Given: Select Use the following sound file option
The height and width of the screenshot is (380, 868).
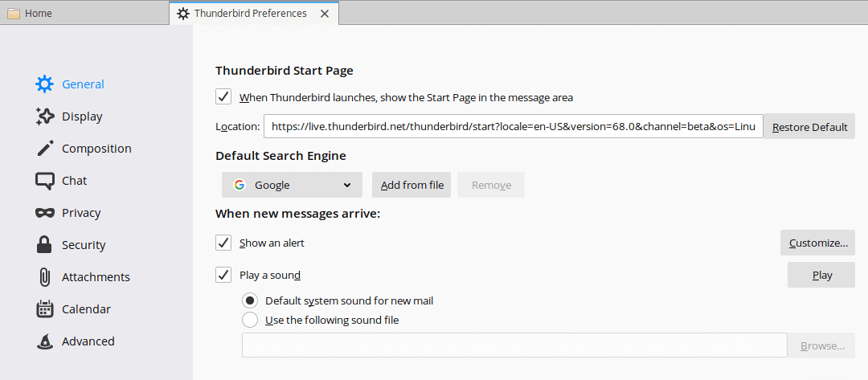Looking at the screenshot, I should (250, 320).
